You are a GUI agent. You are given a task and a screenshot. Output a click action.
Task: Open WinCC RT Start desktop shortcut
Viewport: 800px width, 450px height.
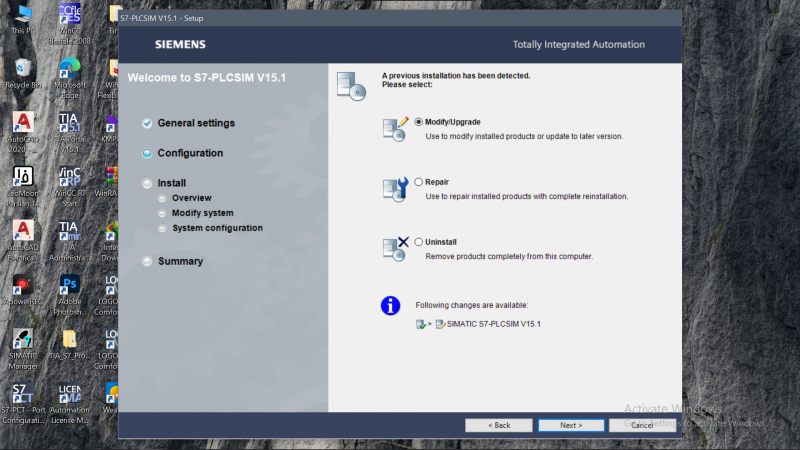[70, 186]
